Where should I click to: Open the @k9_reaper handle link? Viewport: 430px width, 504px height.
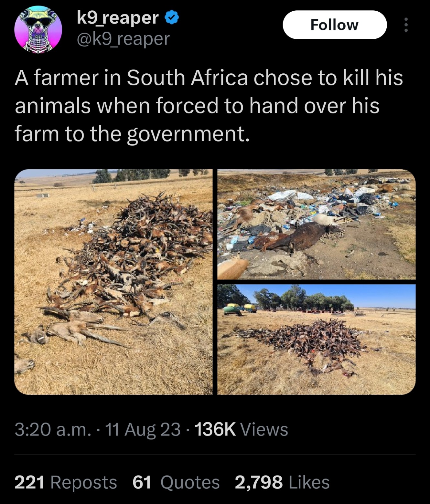pos(123,39)
